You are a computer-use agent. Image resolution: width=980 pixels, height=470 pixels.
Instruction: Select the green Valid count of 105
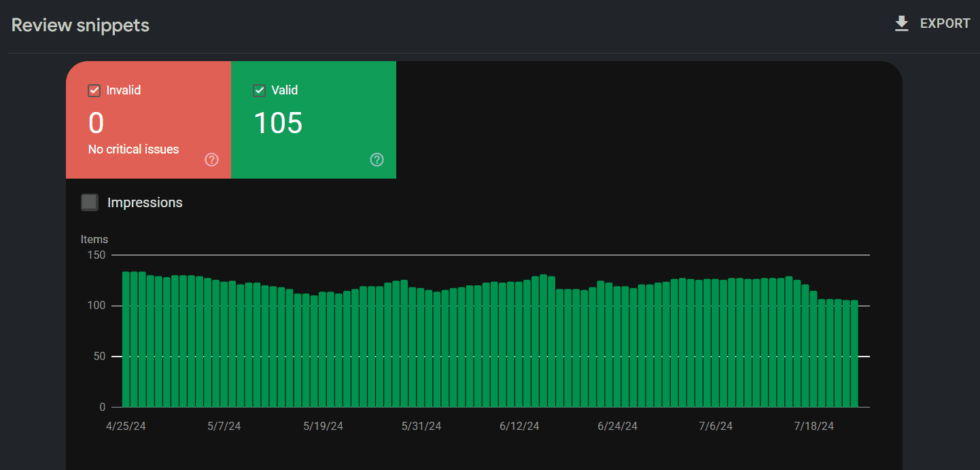coord(278,123)
